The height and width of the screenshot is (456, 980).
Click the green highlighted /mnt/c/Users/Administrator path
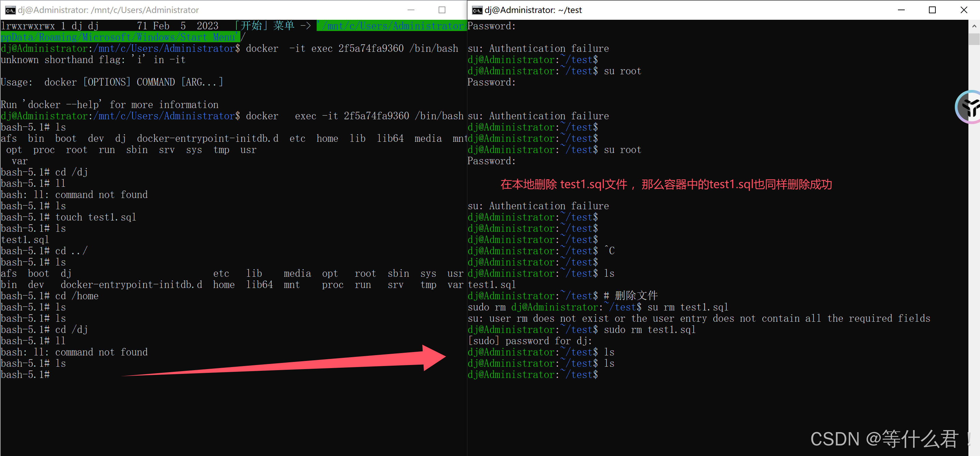tap(392, 26)
